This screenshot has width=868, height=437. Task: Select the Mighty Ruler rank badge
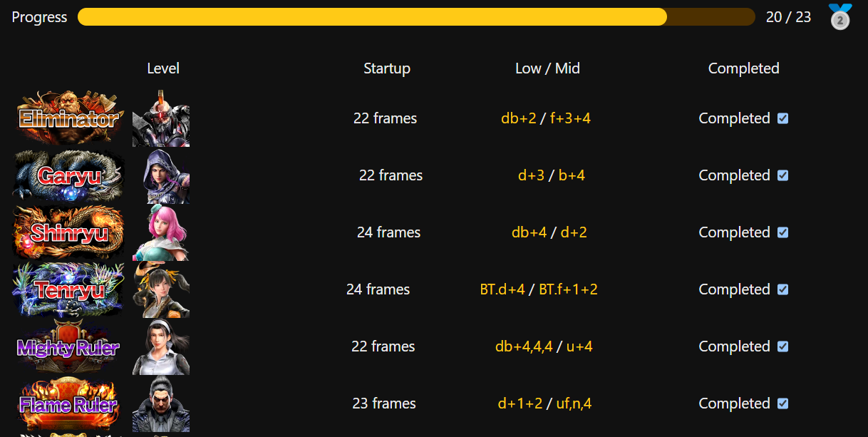click(68, 347)
